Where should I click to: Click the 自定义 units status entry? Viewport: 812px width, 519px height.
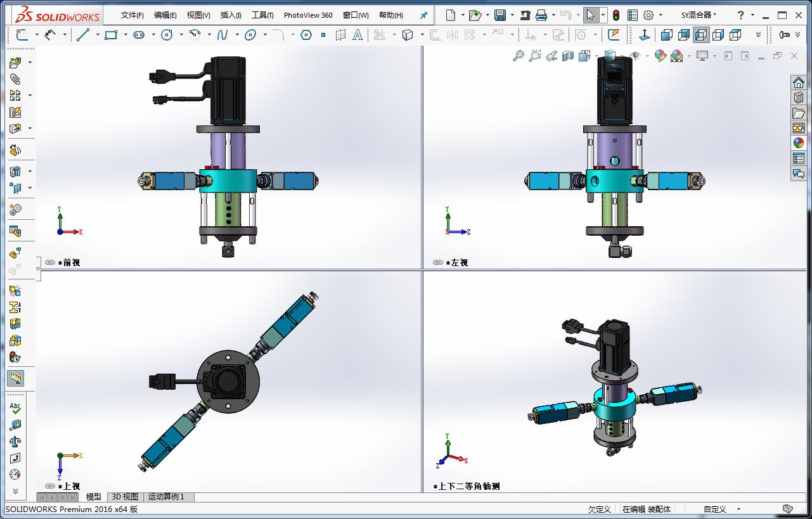click(x=714, y=509)
